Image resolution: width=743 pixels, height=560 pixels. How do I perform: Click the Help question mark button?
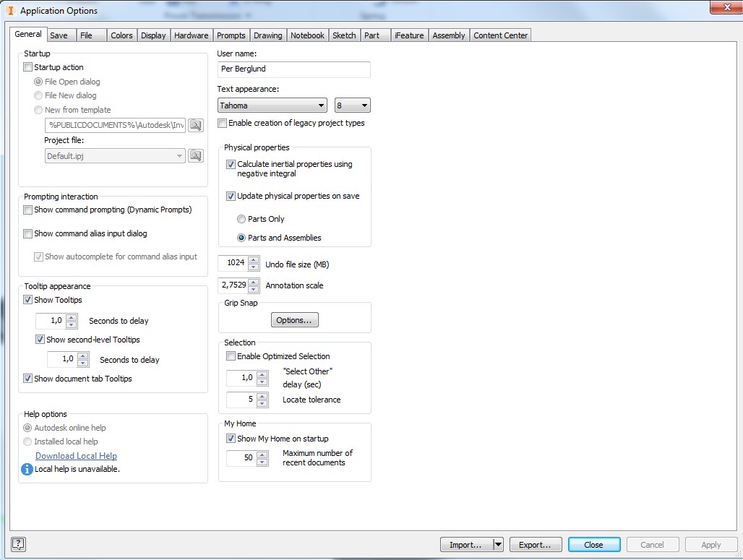17,544
